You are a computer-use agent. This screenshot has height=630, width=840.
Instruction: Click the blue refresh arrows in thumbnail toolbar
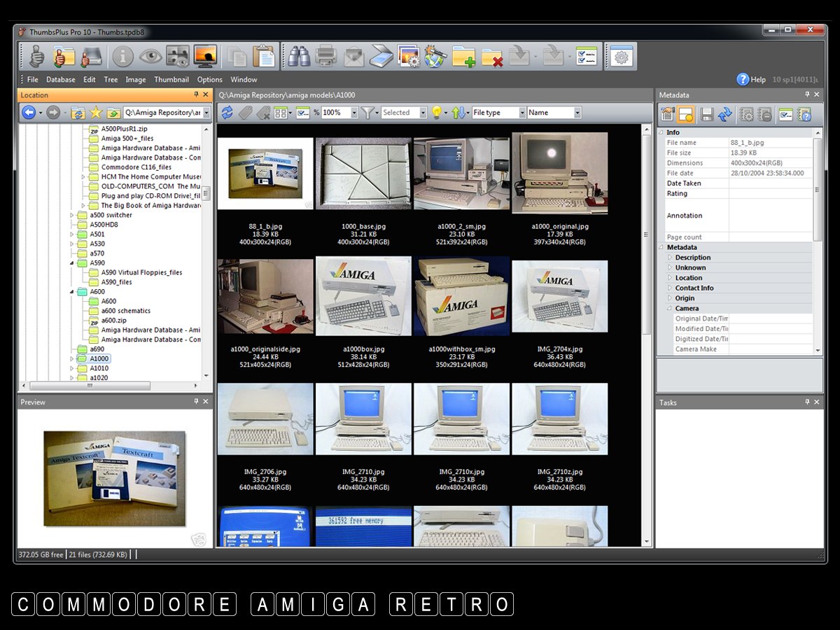tap(227, 113)
